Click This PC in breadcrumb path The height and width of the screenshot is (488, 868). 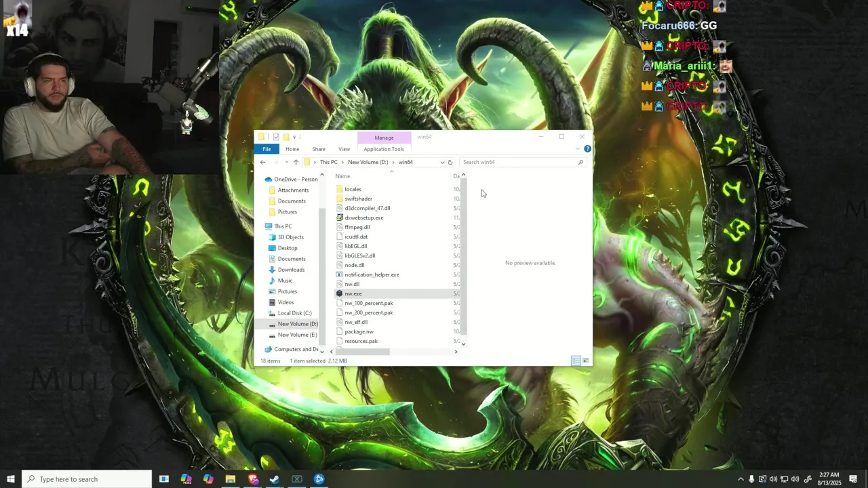click(329, 162)
